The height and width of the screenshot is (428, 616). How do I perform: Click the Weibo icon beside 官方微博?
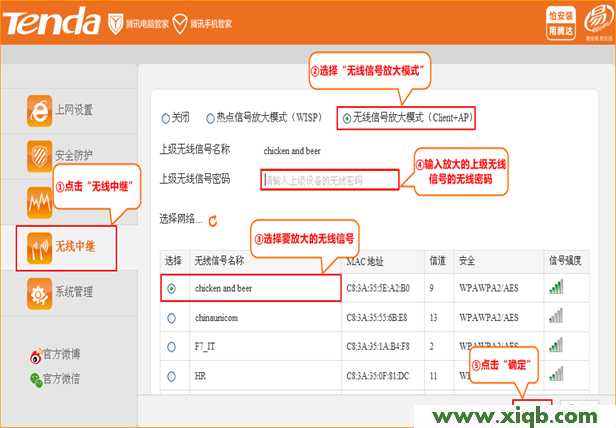pyautogui.click(x=36, y=356)
